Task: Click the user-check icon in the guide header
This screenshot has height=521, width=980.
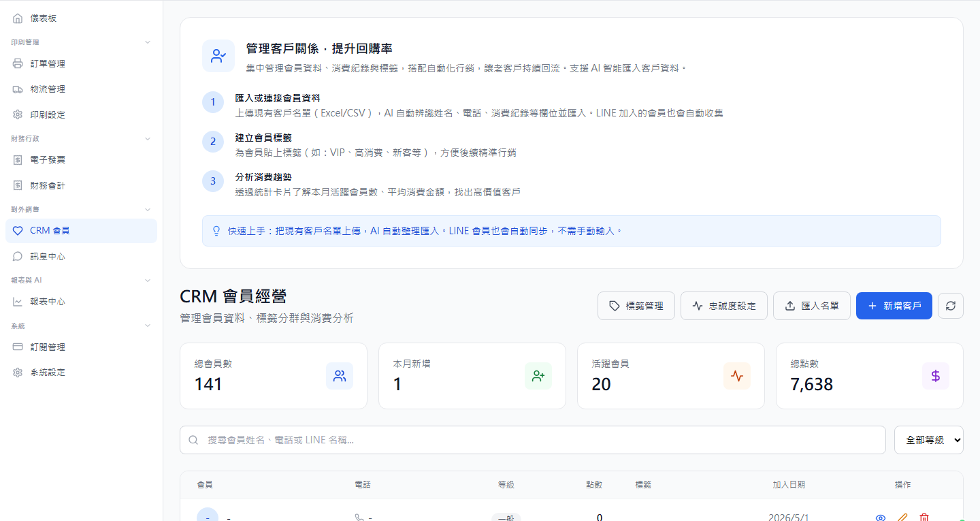Action: (x=218, y=56)
